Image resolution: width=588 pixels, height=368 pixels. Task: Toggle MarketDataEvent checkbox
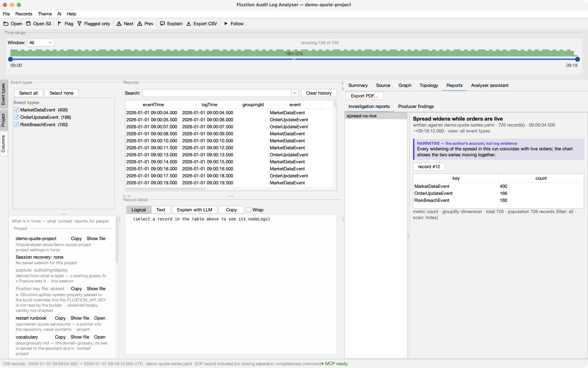(x=16, y=110)
